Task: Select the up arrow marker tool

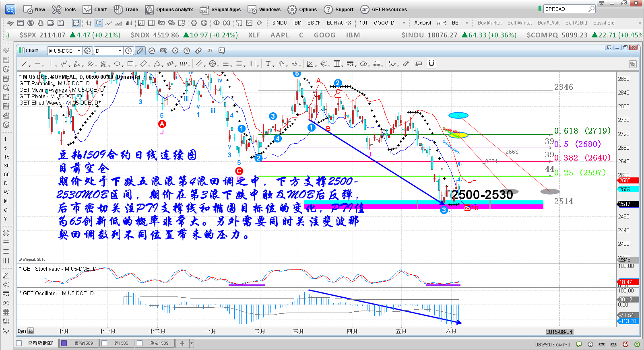Action: 281,64
